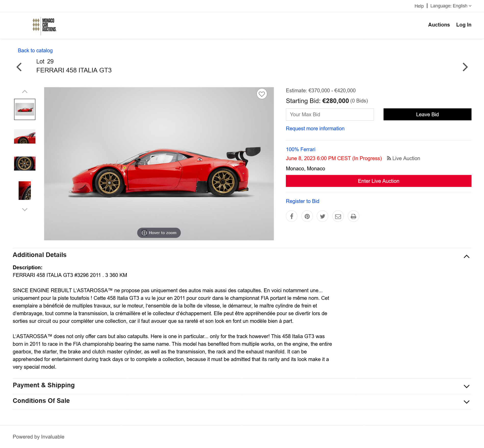This screenshot has width=484, height=448.
Task: Click the Leave Bid button
Action: click(427, 114)
